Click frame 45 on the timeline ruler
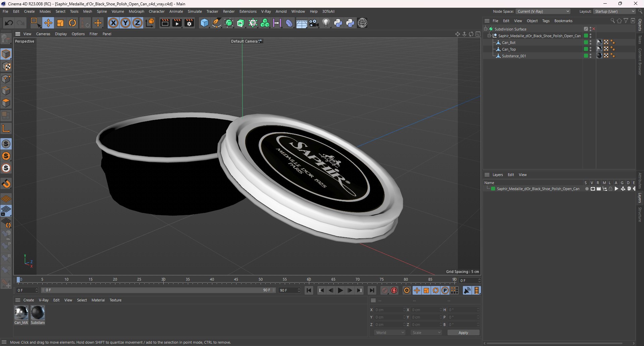644x346 pixels. click(236, 280)
